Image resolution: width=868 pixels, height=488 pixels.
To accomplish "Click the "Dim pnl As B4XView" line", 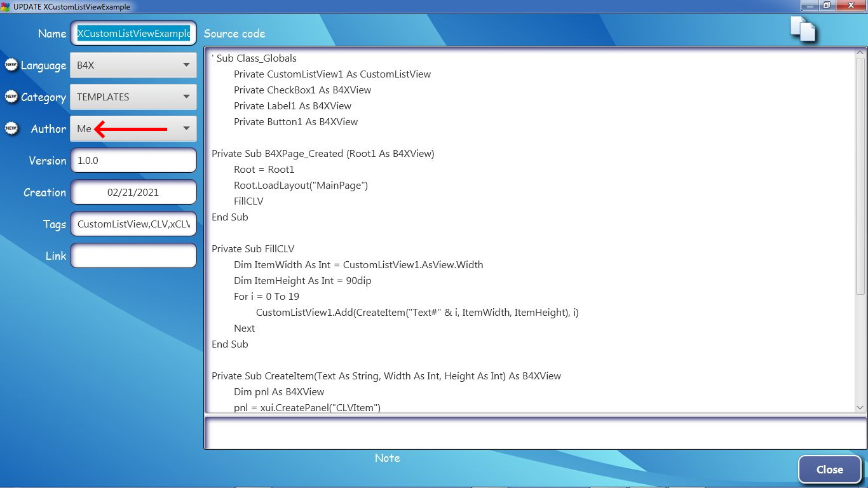I will coord(279,392).
